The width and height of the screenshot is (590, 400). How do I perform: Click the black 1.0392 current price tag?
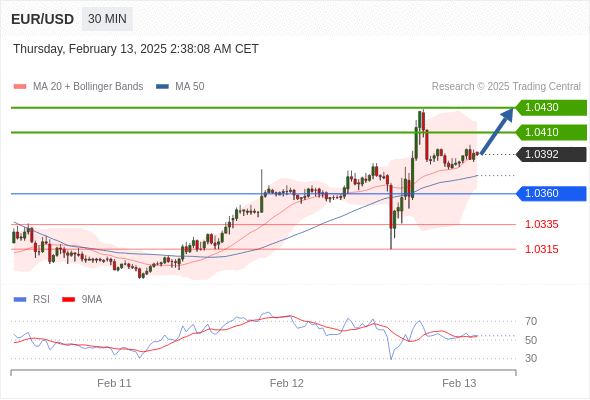(551, 154)
